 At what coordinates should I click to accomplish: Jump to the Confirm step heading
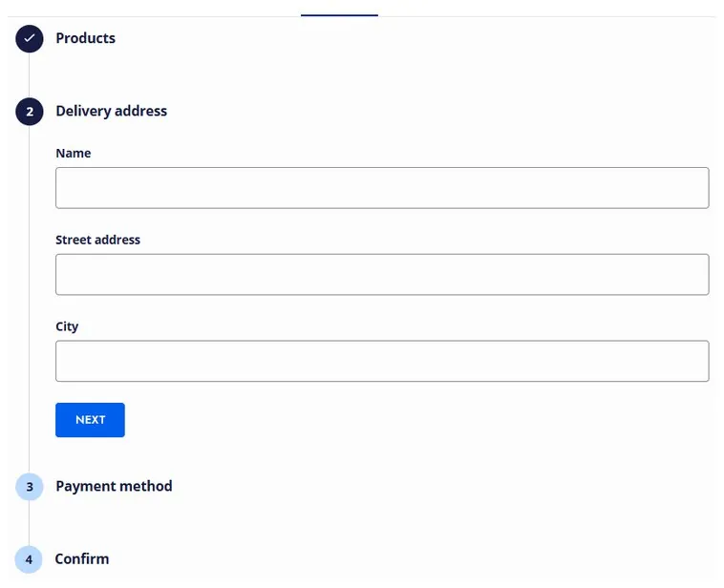(x=82, y=558)
